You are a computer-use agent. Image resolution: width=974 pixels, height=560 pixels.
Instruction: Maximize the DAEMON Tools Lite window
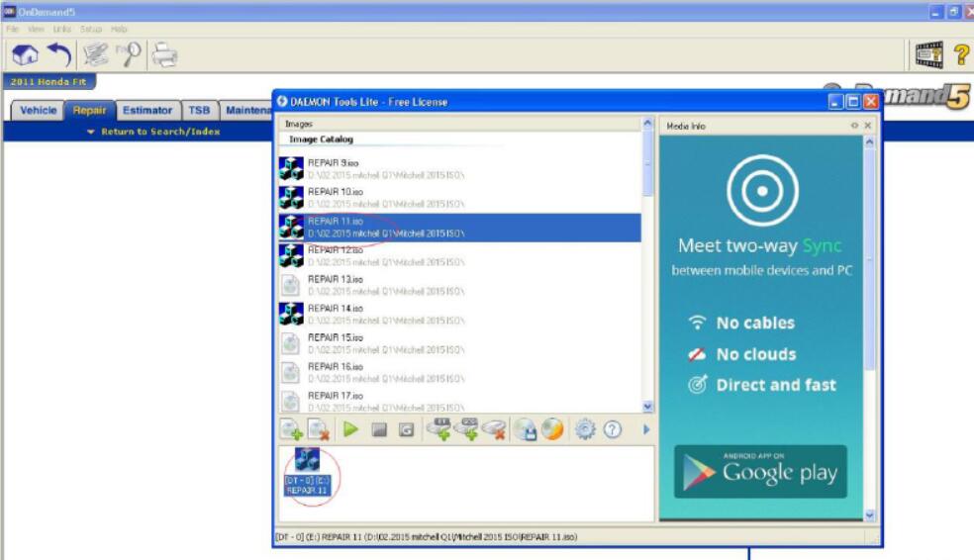(853, 102)
